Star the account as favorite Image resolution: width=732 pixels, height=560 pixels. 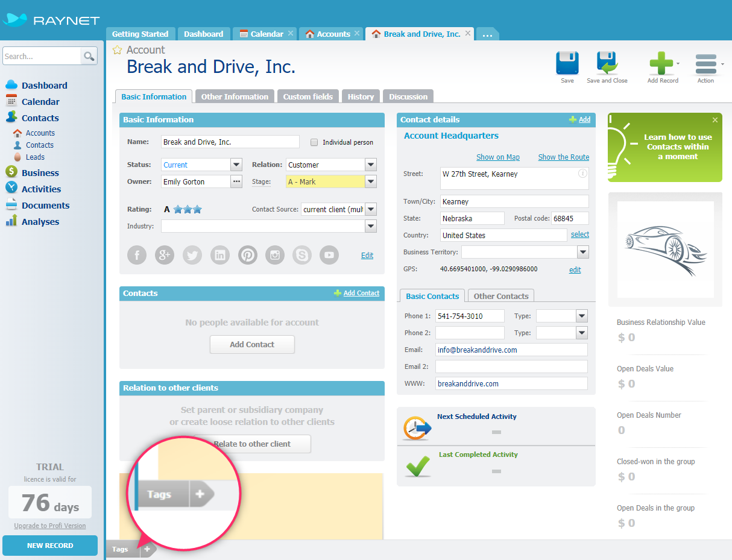118,50
